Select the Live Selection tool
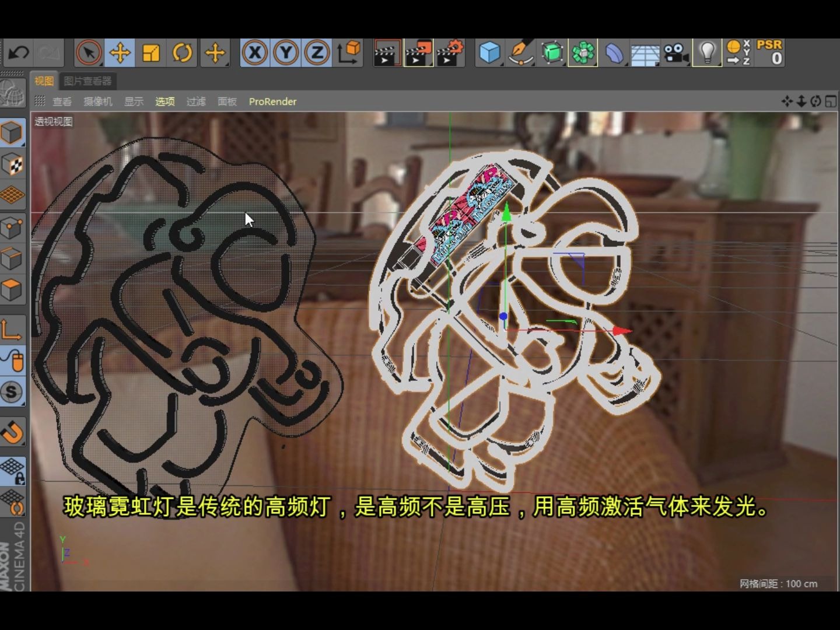The width and height of the screenshot is (840, 630). [x=89, y=52]
